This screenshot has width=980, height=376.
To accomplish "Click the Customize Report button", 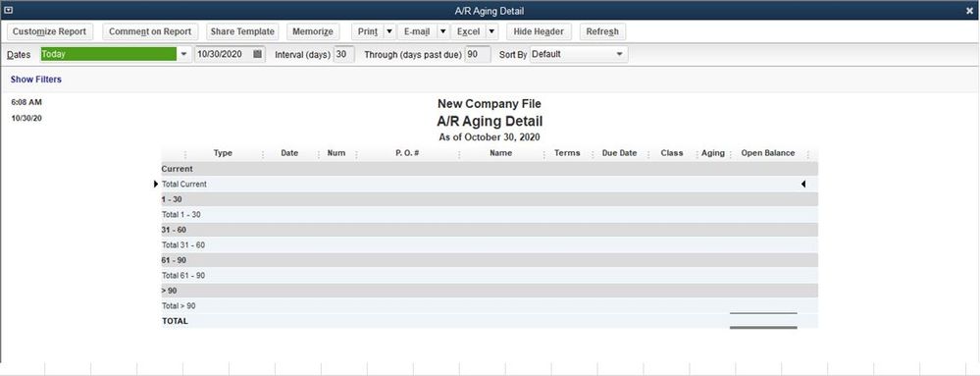I will [49, 32].
